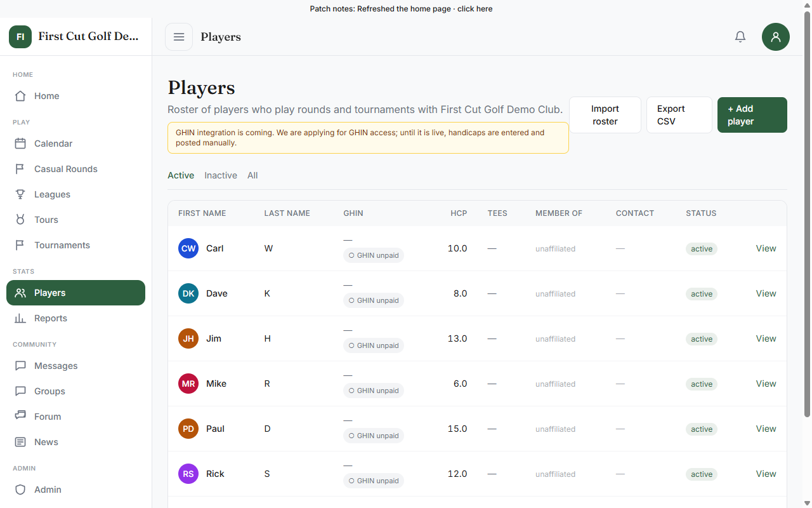
Task: Switch to the Active tab
Action: [x=181, y=175]
